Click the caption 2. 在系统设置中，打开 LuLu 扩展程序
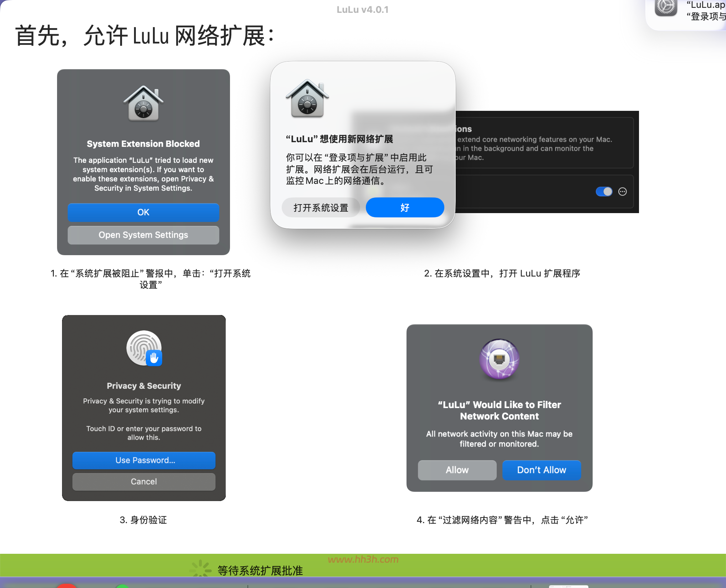Viewport: 726px width, 588px height. pos(502,273)
